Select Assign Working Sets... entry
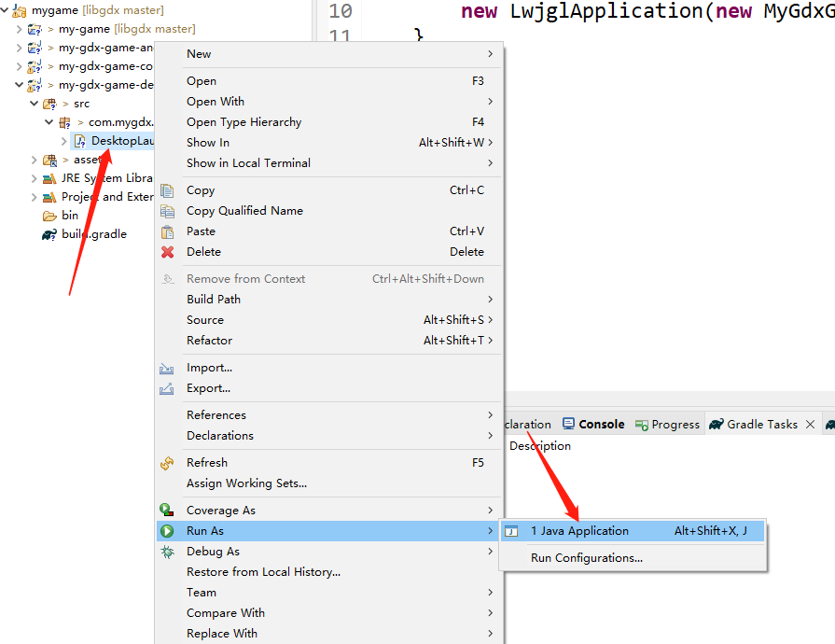The image size is (835, 644). pos(328,483)
